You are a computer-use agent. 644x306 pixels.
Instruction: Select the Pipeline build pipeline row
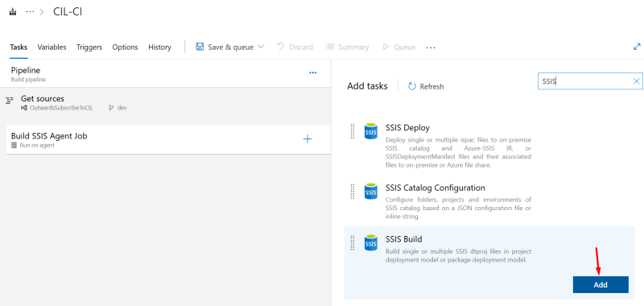(166, 73)
